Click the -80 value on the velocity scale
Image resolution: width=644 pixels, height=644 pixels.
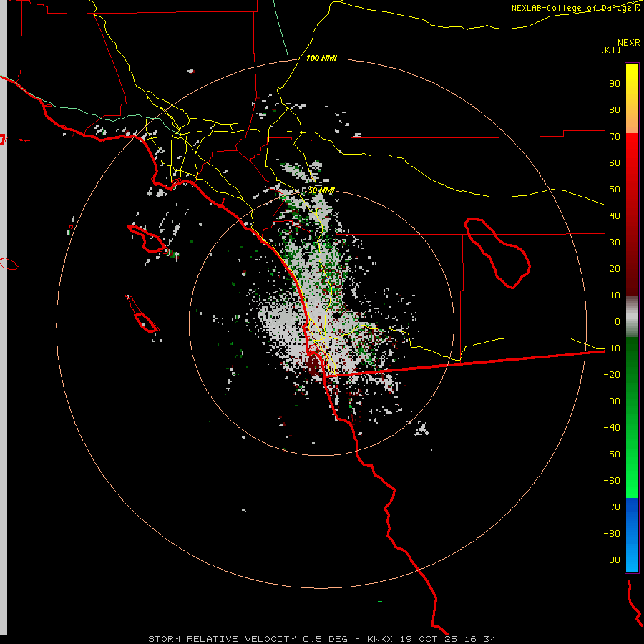[x=612, y=534]
